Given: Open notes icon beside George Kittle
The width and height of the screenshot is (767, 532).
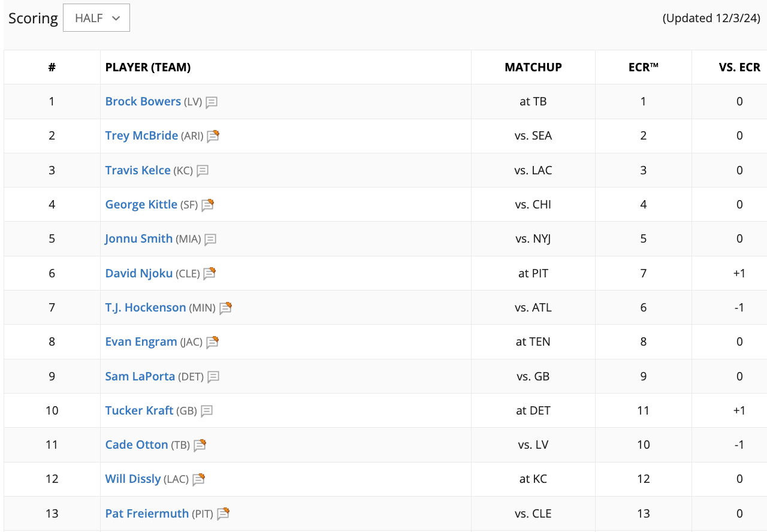Looking at the screenshot, I should tap(207, 205).
